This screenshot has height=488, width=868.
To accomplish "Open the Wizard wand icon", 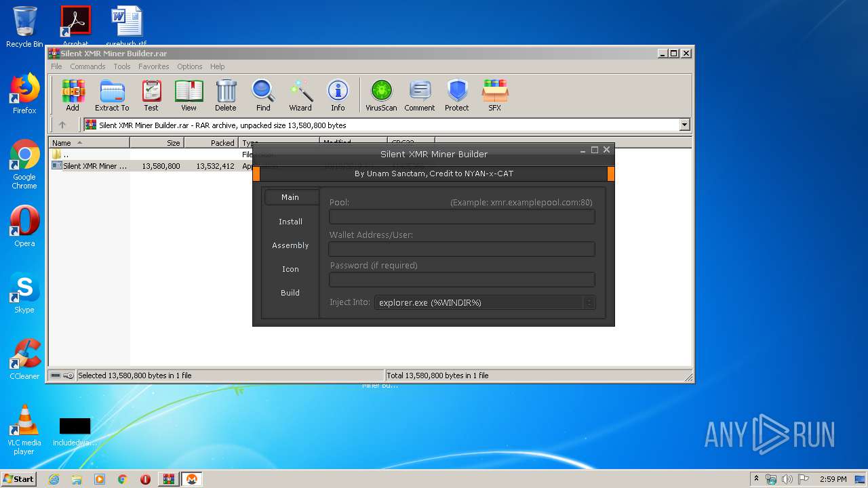I will pyautogui.click(x=300, y=96).
